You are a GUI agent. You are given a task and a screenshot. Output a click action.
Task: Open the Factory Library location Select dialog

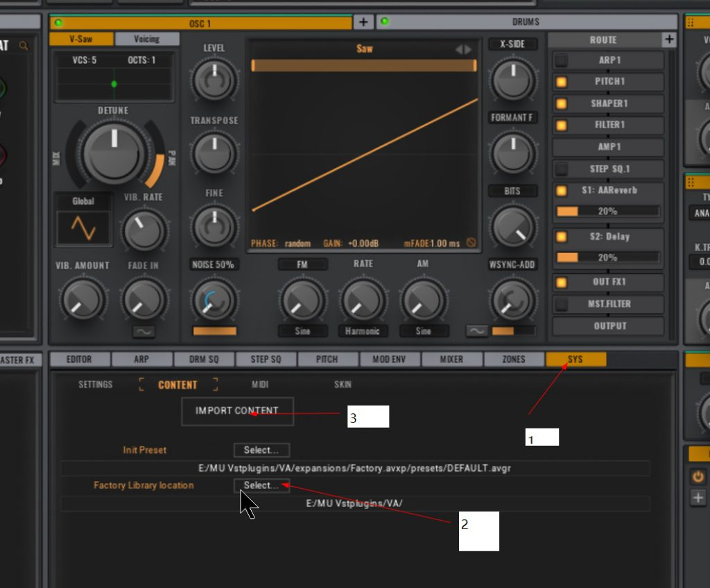click(261, 485)
